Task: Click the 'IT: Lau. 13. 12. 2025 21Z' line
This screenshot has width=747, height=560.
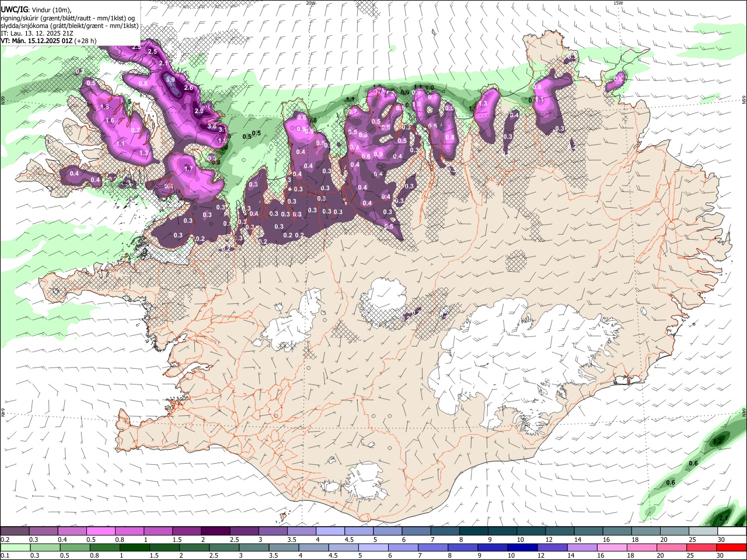Action: pos(37,33)
